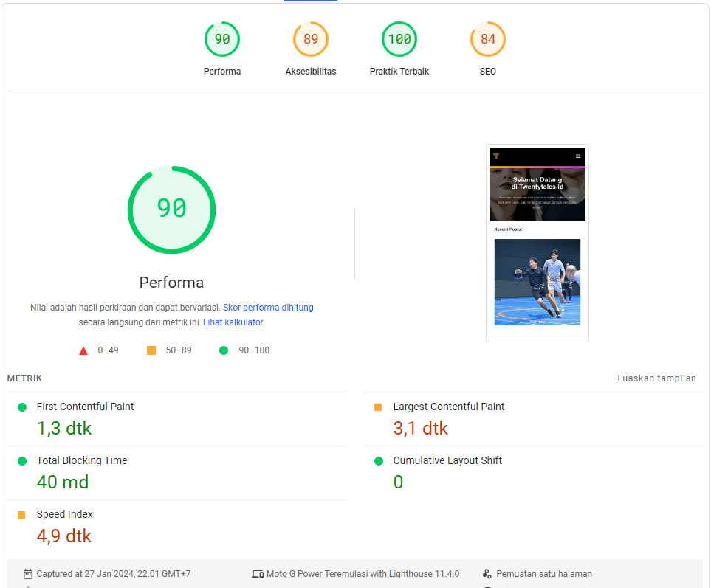Click the calendar icon beside capture date

pyautogui.click(x=27, y=574)
